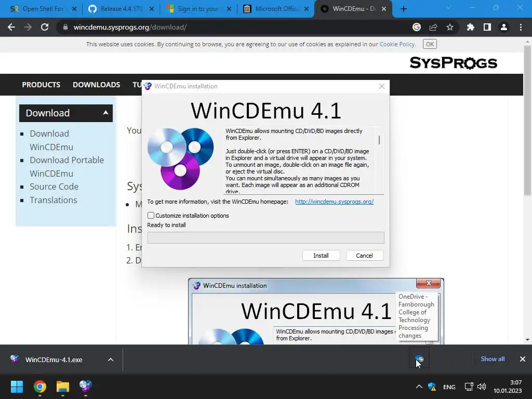Open the DOWNLOADS menu

click(x=96, y=85)
